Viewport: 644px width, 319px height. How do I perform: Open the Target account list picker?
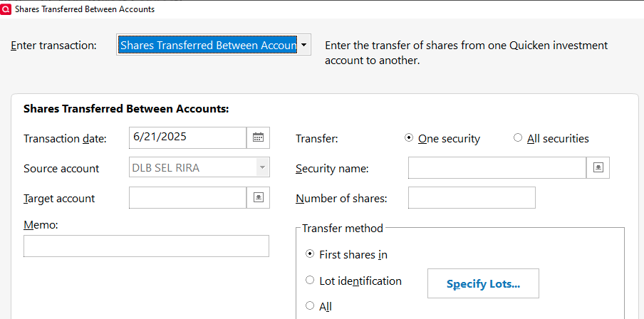tap(258, 197)
